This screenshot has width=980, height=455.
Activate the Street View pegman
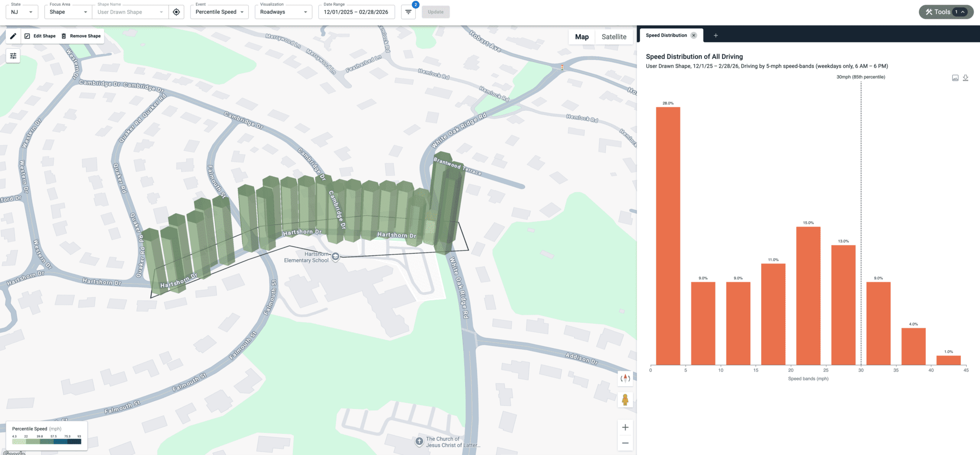pyautogui.click(x=625, y=399)
